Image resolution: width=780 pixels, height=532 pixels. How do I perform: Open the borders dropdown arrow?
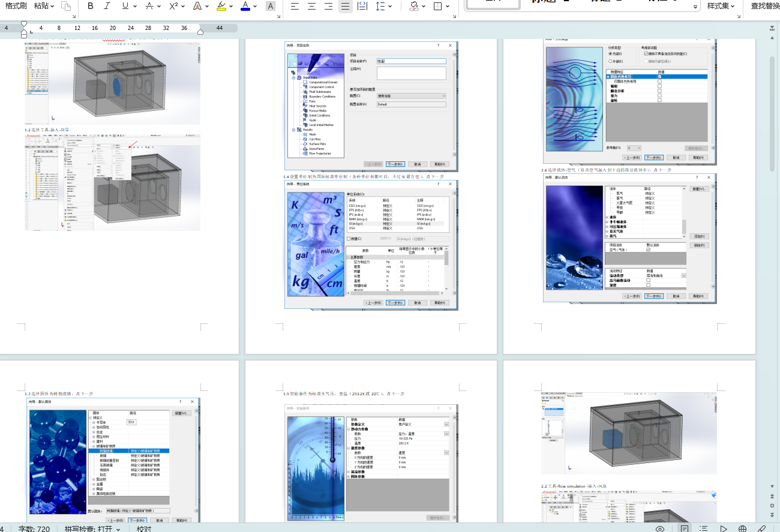click(x=449, y=6)
